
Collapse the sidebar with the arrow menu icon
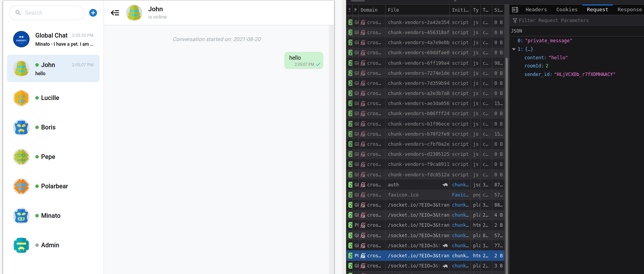[x=115, y=13]
